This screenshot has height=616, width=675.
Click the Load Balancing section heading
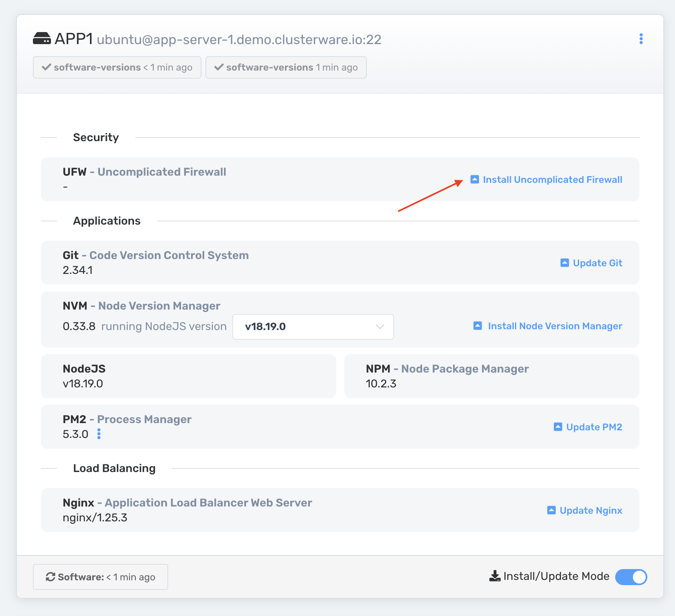click(114, 468)
